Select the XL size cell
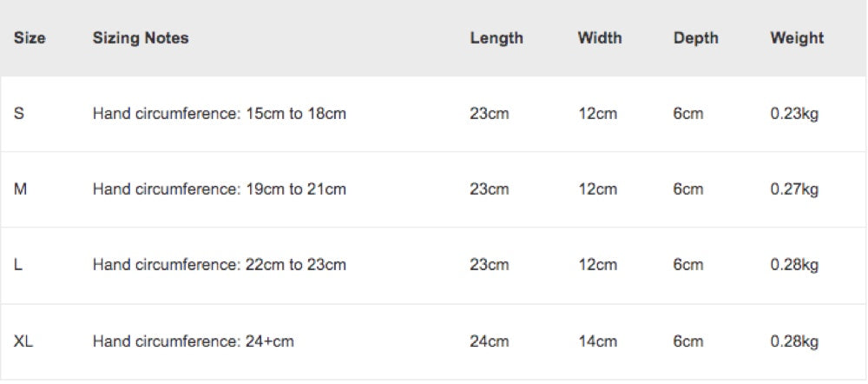Image resolution: width=868 pixels, height=384 pixels. 23,341
